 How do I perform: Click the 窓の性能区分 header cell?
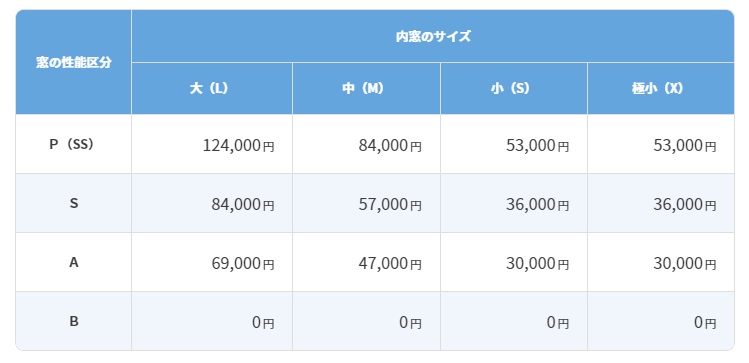tap(74, 62)
